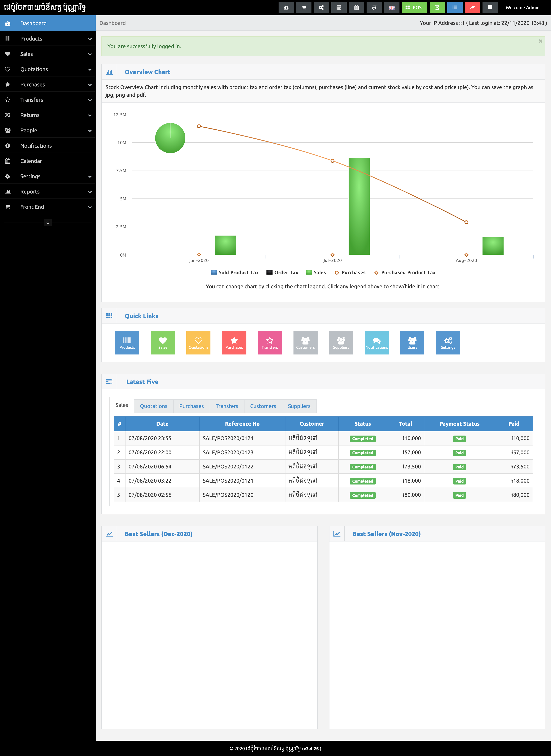Expand the People sidebar menu
Viewport: 551px width, 756px height.
pos(48,130)
